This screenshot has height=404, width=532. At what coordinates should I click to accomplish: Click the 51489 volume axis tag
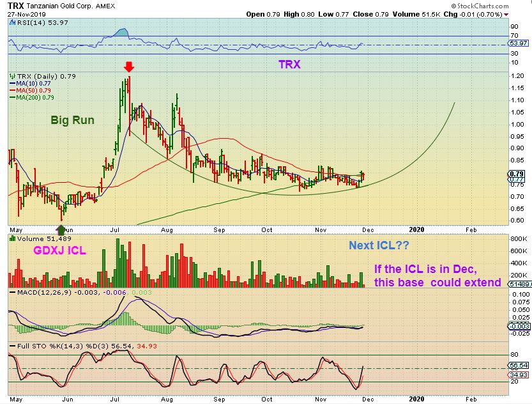point(519,284)
